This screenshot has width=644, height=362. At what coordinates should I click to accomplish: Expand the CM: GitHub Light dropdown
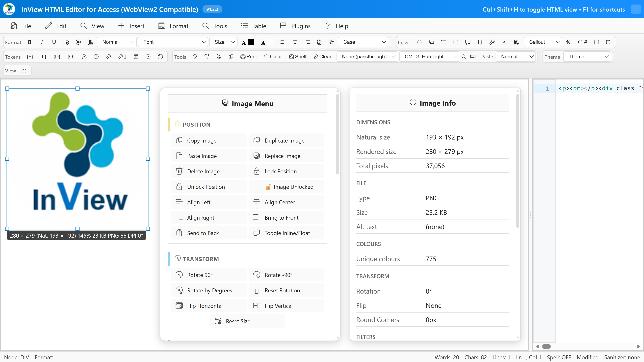pyautogui.click(x=429, y=57)
